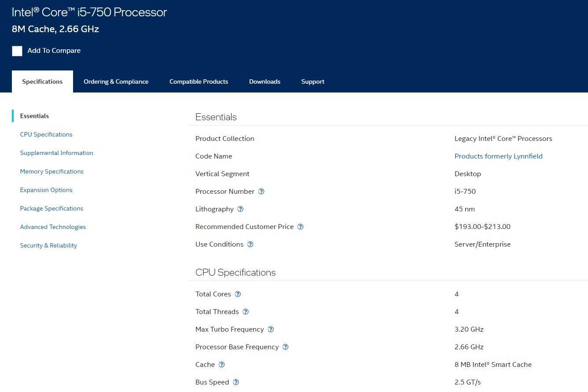
Task: Click the Legacy Intel Core Processors value
Action: 503,139
